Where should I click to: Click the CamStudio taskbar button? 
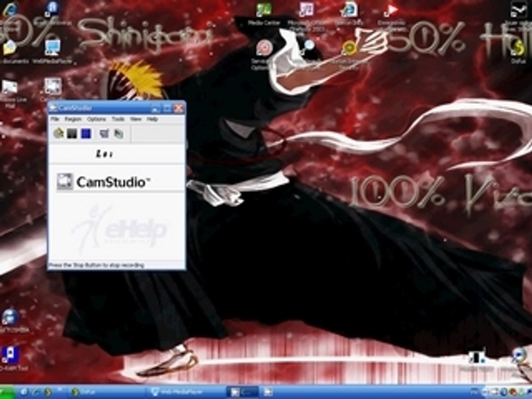[242, 392]
